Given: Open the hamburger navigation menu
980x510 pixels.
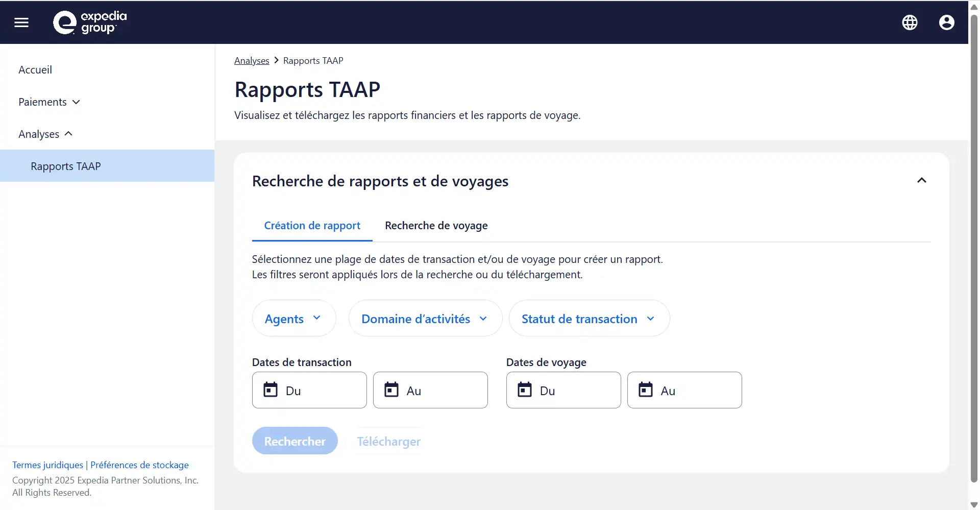Looking at the screenshot, I should point(21,22).
